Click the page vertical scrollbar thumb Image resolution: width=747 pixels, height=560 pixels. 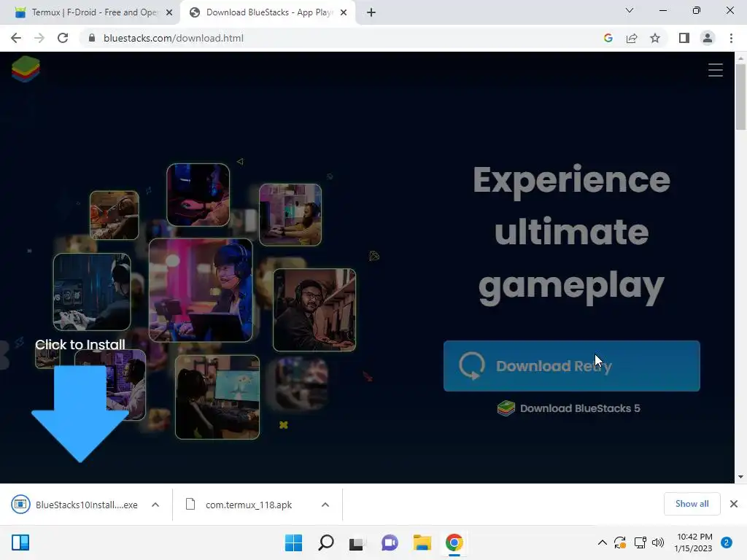740,97
